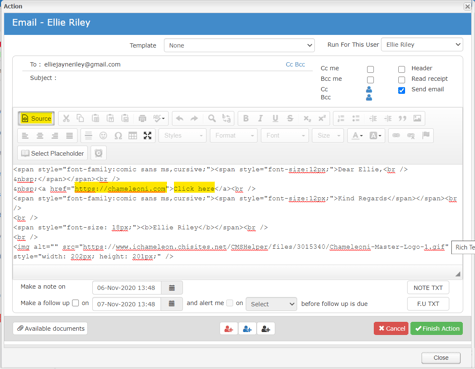Click the Close button at bottom

441,358
